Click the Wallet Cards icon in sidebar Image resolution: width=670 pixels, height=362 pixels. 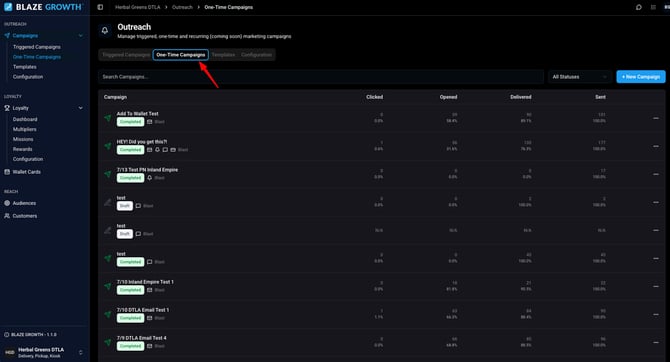[7, 172]
